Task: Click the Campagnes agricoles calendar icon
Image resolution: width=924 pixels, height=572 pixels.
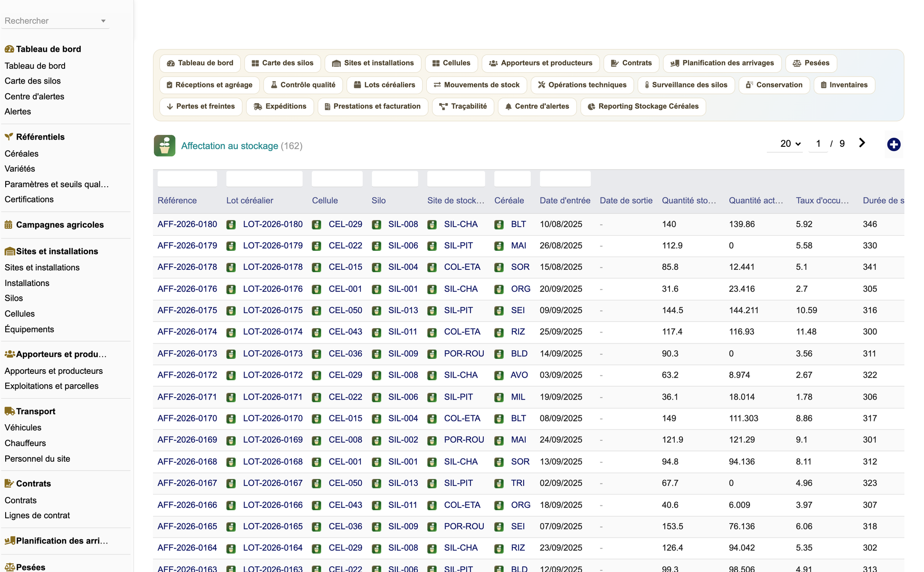Action: (9, 225)
